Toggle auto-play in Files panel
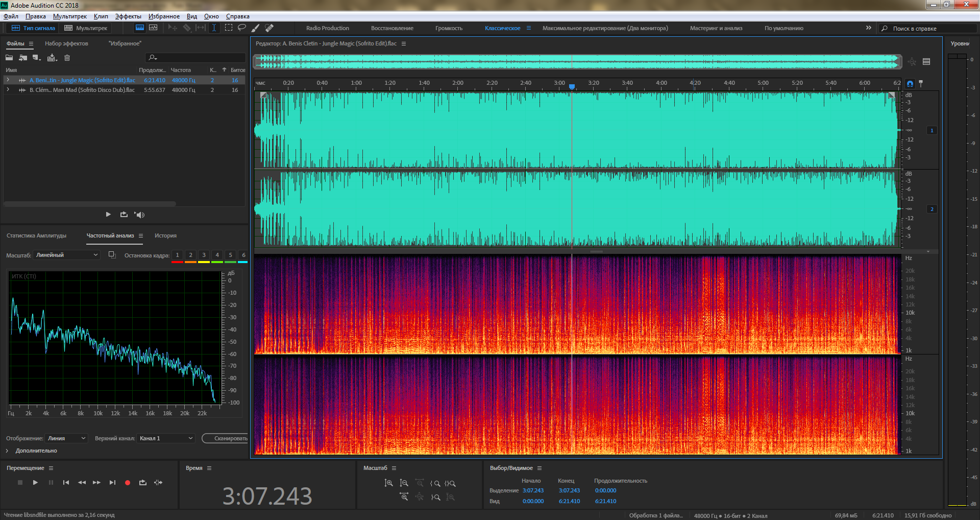This screenshot has height=520, width=980. pos(140,215)
